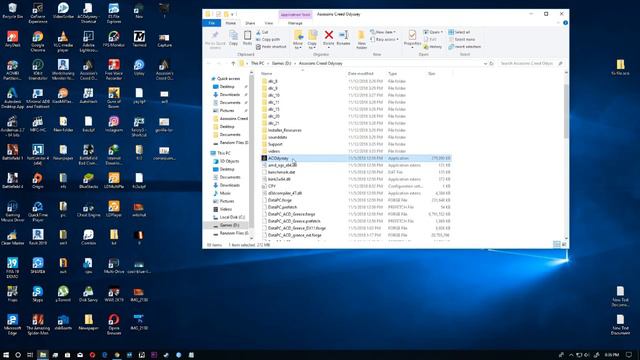Screen dimensions: 640x360
Task: Click the File Explorer taskbar icon
Action: coord(42,355)
